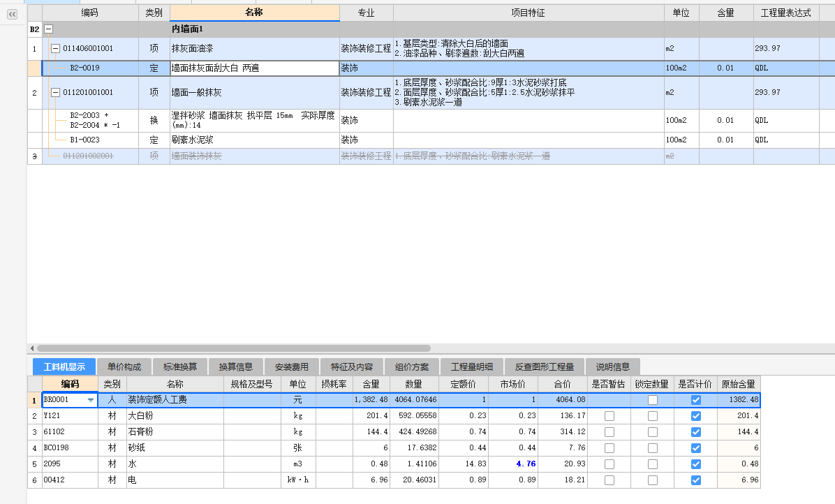
Task: Click the 数量 column header
Action: point(414,384)
